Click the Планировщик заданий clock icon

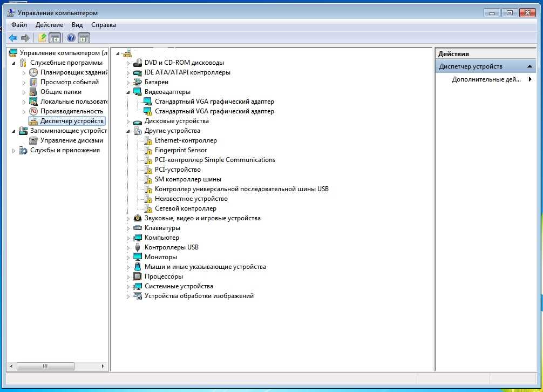point(33,72)
